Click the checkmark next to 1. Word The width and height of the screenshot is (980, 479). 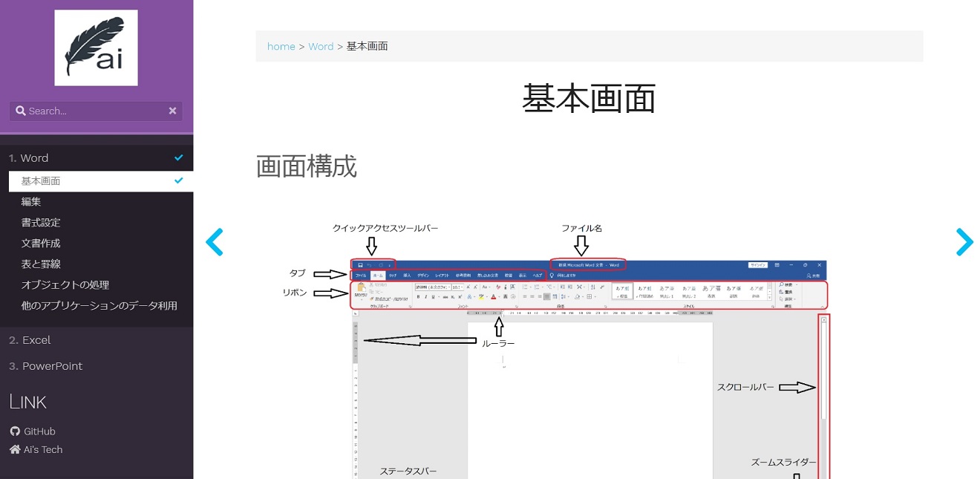click(178, 157)
